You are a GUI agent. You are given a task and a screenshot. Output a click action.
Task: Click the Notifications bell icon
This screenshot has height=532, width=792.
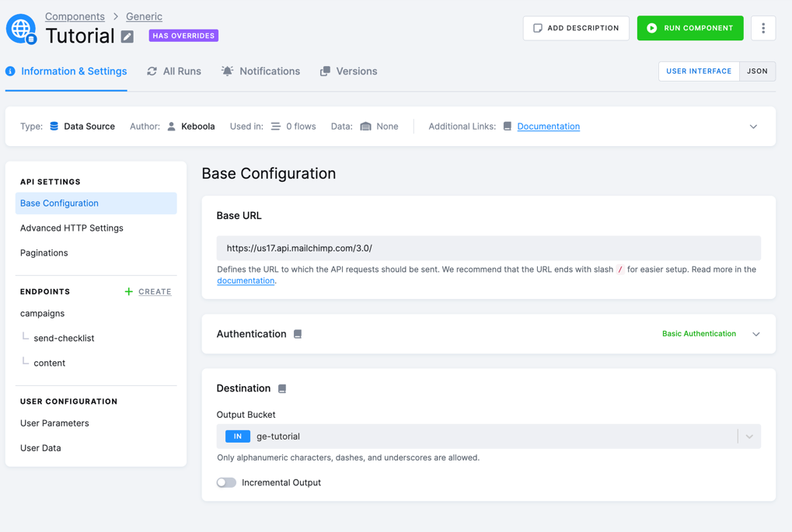pos(227,71)
